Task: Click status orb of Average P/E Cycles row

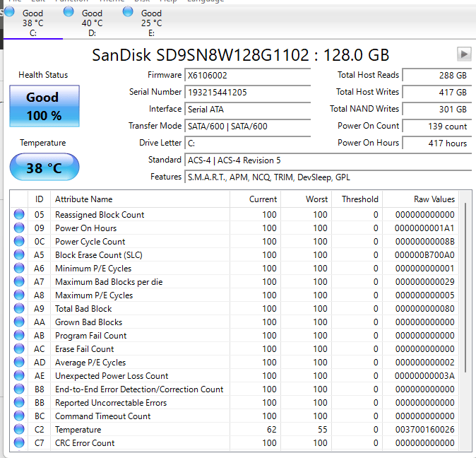Action: (x=19, y=362)
